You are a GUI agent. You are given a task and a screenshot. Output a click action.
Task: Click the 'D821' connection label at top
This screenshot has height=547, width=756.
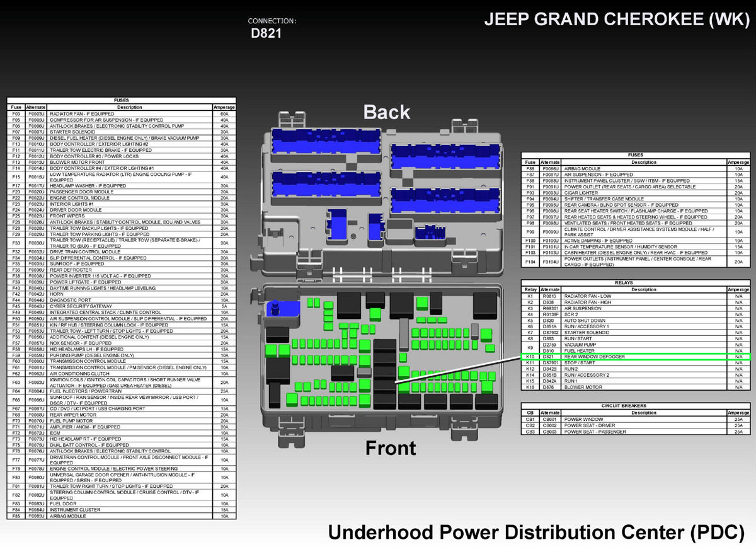(x=266, y=33)
